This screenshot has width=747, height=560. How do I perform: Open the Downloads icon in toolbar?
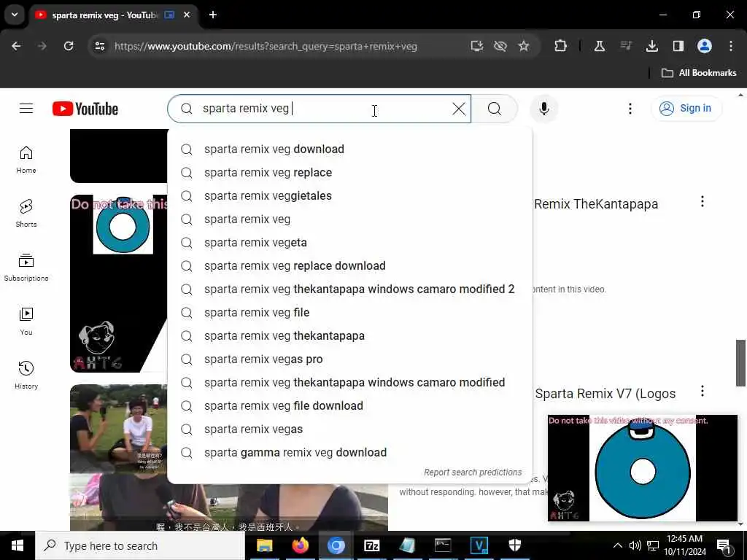[x=651, y=46]
